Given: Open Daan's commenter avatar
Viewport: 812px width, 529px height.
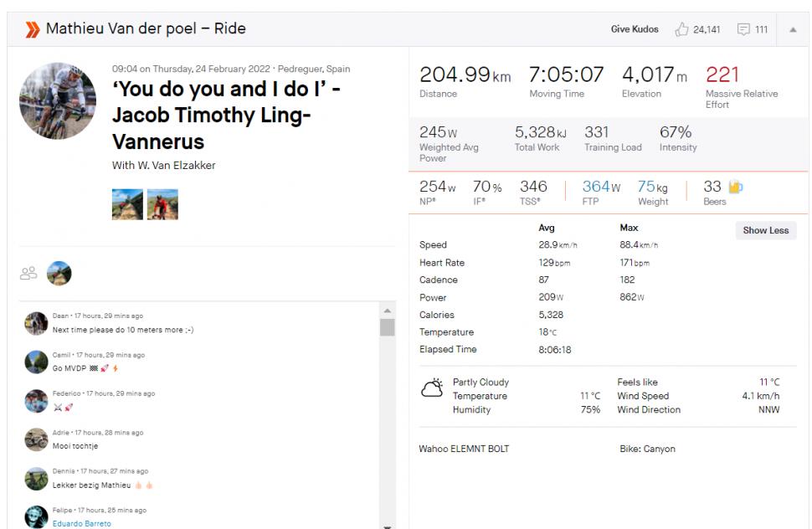Looking at the screenshot, I should [x=36, y=323].
